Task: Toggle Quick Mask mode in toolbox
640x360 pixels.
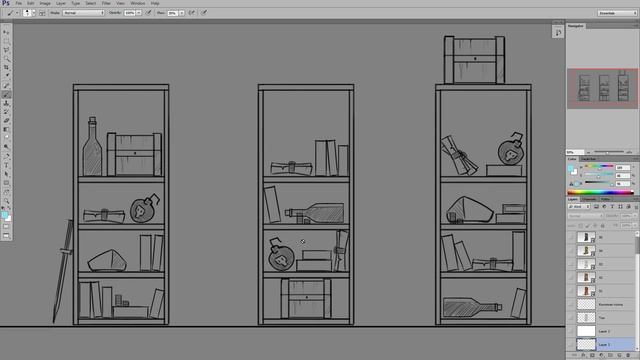Action: pos(6,227)
